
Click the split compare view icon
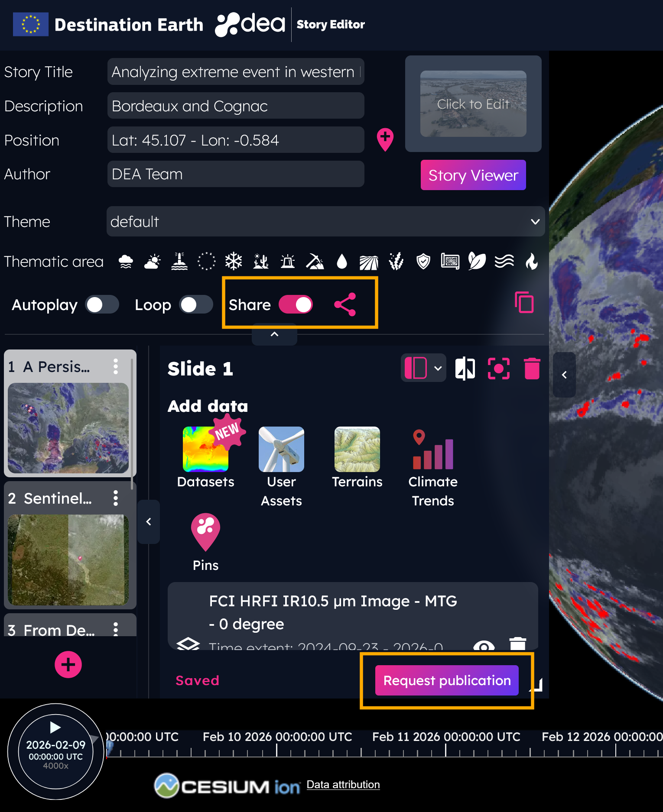click(x=465, y=369)
